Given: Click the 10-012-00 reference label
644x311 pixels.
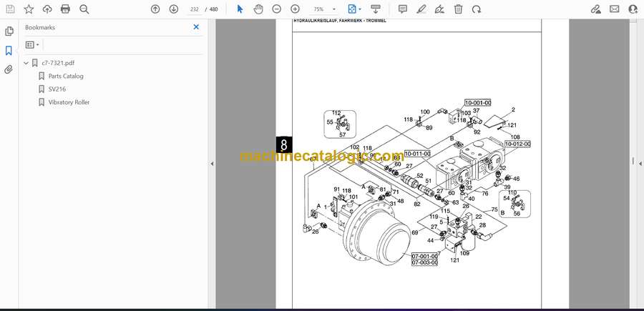Looking at the screenshot, I should click(x=517, y=144).
